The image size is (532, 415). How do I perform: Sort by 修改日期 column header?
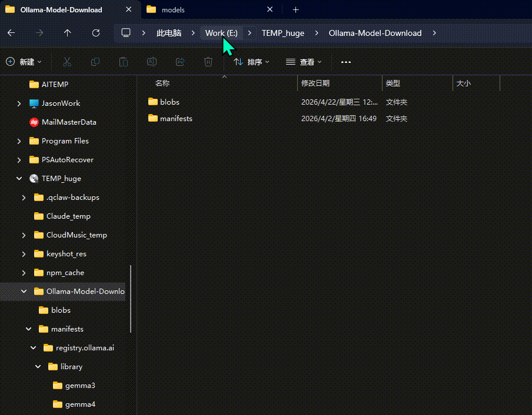point(315,83)
